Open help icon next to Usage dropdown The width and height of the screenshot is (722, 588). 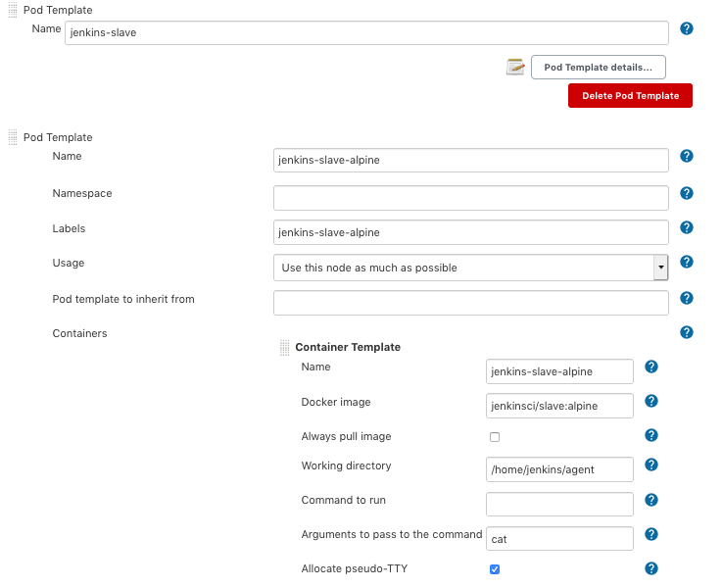click(686, 262)
